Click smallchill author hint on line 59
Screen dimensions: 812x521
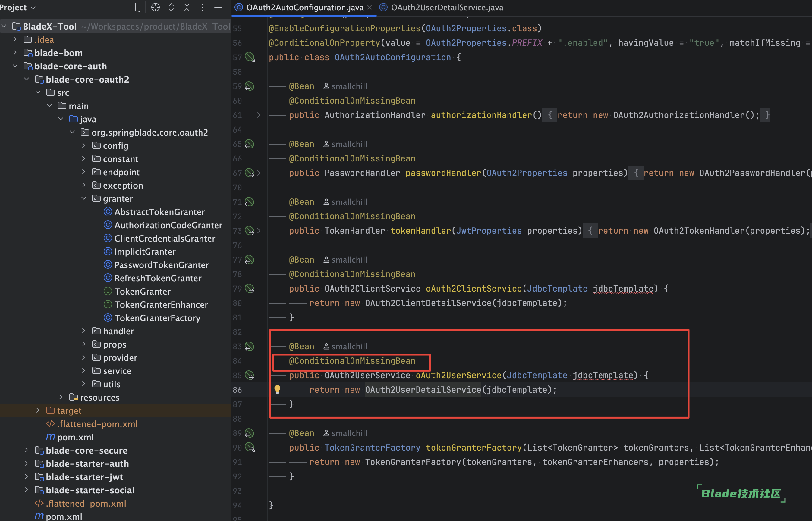345,86
